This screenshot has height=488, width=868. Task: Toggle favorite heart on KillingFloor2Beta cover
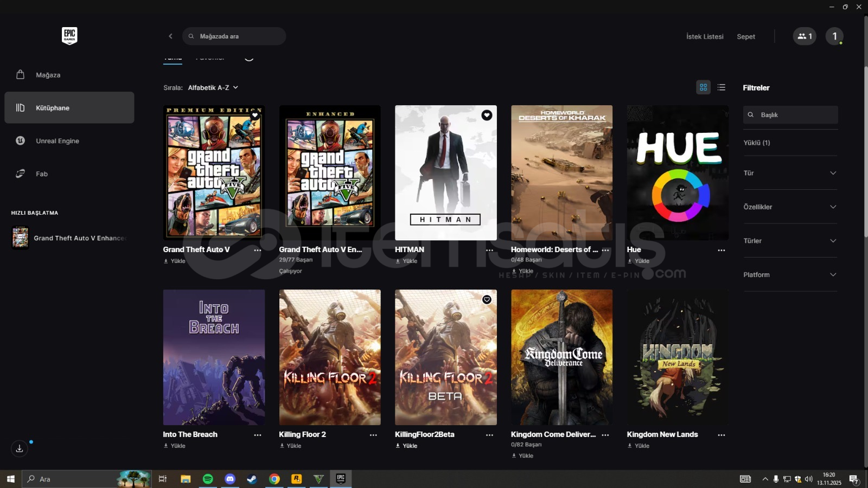pos(487,299)
